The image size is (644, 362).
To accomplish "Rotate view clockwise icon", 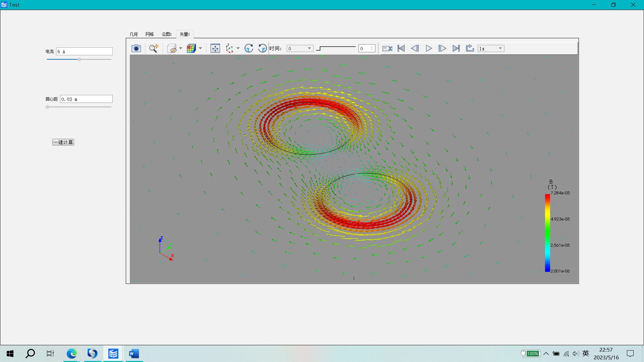I will pyautogui.click(x=249, y=49).
